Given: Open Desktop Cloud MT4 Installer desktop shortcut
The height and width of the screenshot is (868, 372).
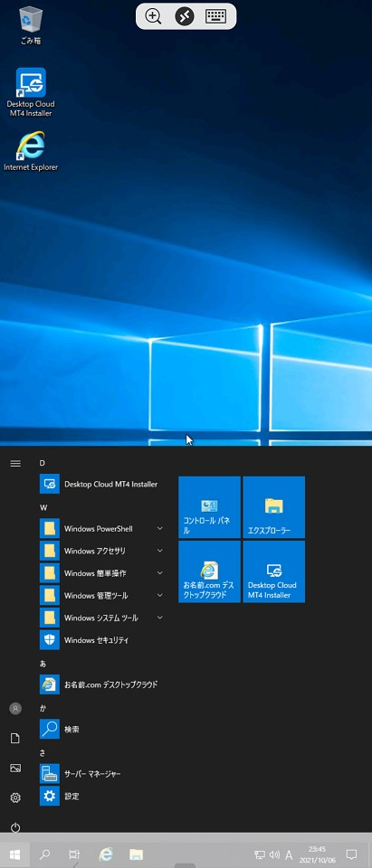Looking at the screenshot, I should coord(31,93).
